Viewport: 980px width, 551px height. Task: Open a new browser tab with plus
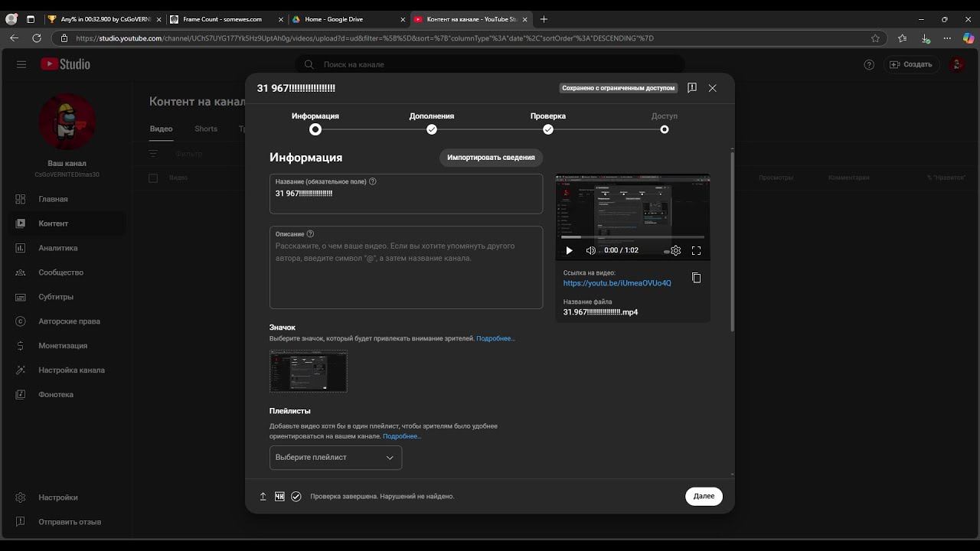tap(544, 19)
